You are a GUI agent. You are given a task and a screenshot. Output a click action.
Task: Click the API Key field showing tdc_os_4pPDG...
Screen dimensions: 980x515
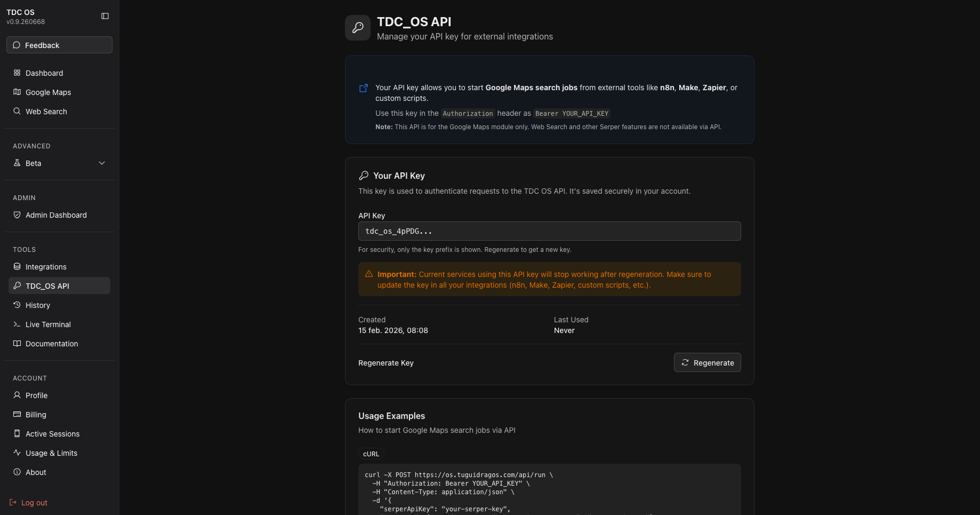click(549, 231)
